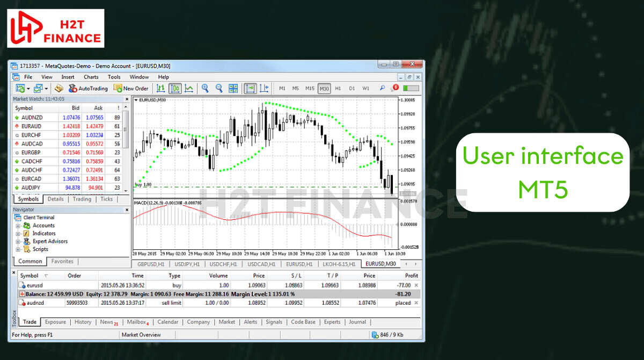Expand the Scripts tree node
This screenshot has width=644, height=360.
click(x=18, y=249)
